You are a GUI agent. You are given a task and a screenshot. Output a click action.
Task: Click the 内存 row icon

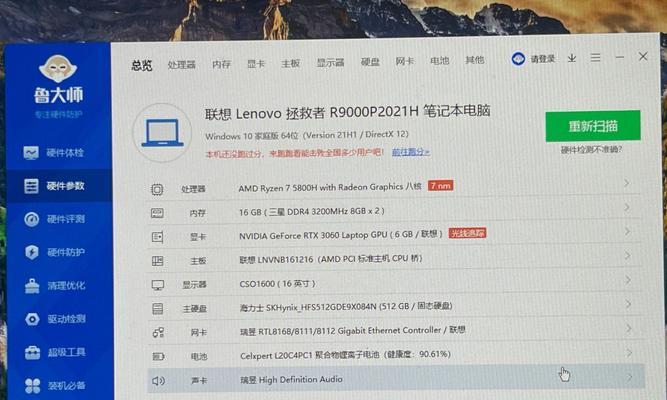point(157,213)
